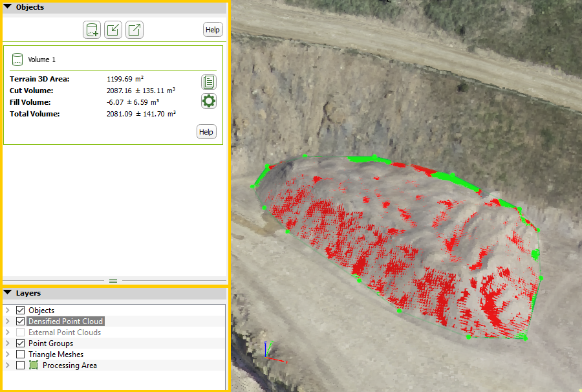Screen dimensions: 582x392
Task: Select the Densified Point Cloud layer row
Action: point(65,321)
